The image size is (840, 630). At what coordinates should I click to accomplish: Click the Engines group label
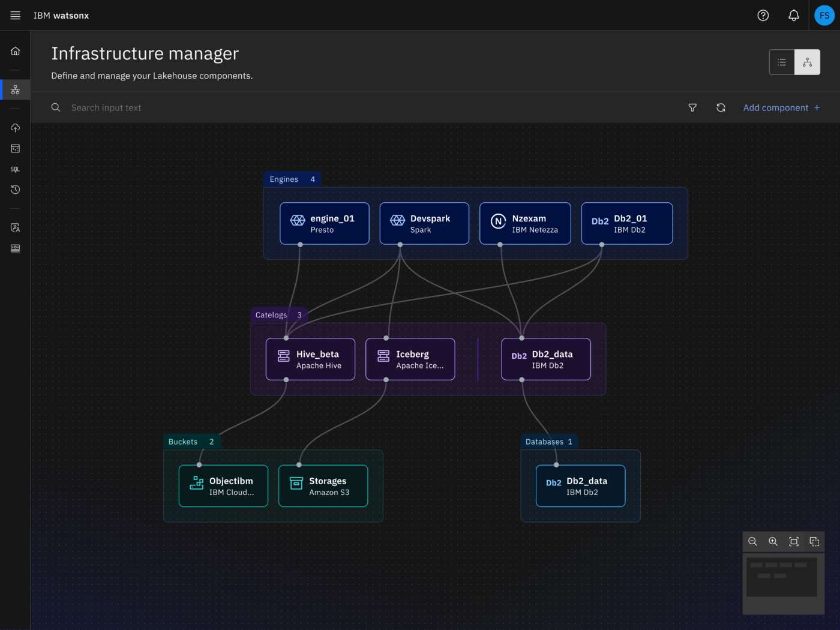pyautogui.click(x=292, y=179)
